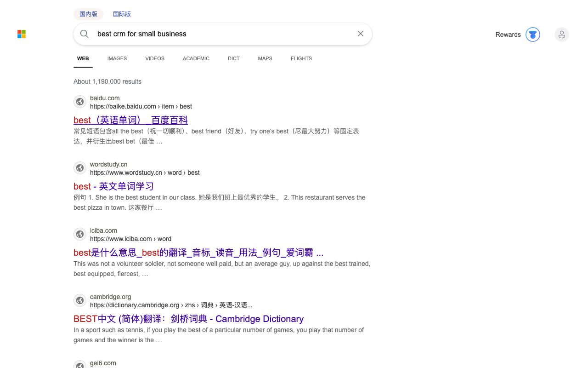
Task: Open the ACADEMIC tab
Action: [x=196, y=58]
